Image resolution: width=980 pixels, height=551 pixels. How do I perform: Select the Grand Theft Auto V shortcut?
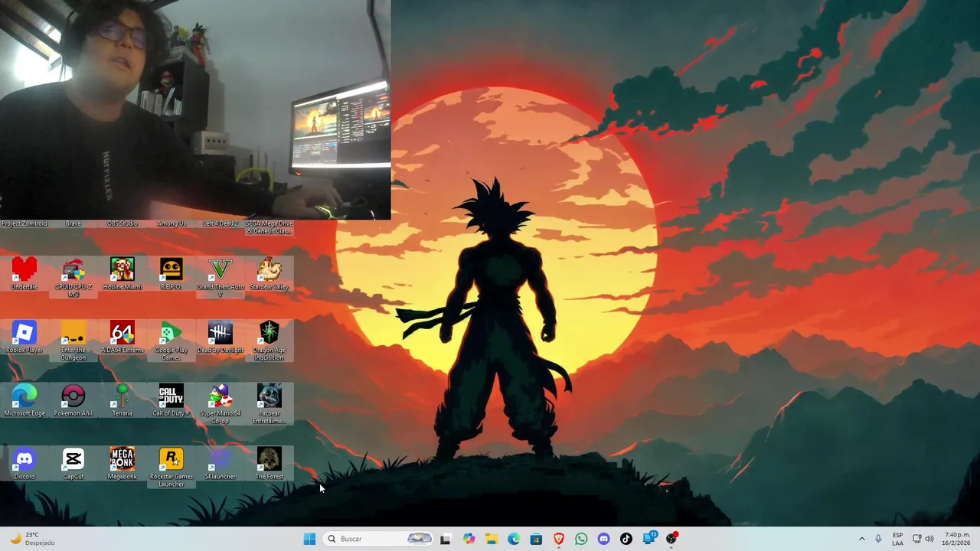pos(220,278)
